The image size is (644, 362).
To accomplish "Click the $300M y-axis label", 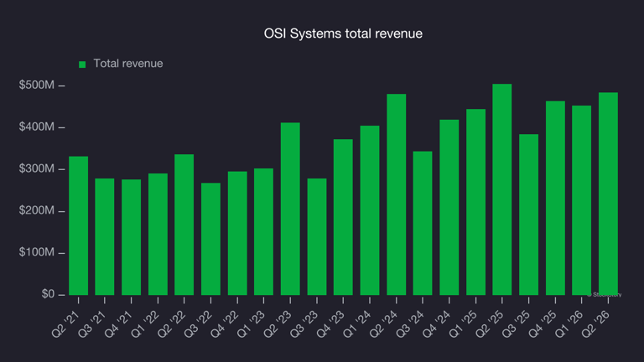I will click(37, 168).
